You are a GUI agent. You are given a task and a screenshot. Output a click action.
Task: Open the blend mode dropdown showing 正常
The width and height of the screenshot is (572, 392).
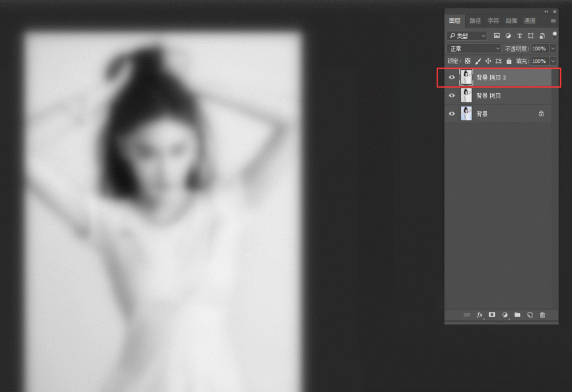click(x=473, y=48)
